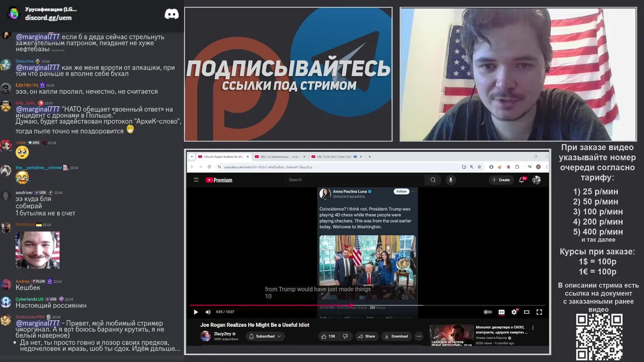
Task: Go back in the browser
Action: pos(192,167)
